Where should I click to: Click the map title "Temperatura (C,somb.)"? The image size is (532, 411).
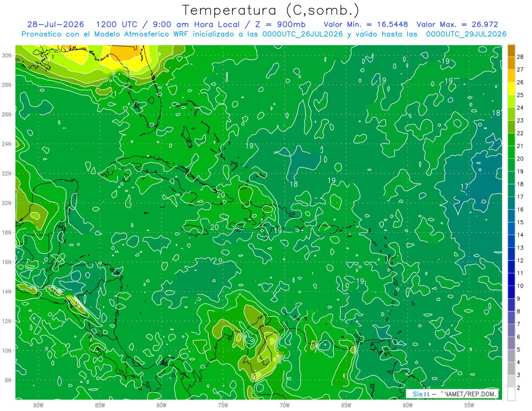(270, 10)
